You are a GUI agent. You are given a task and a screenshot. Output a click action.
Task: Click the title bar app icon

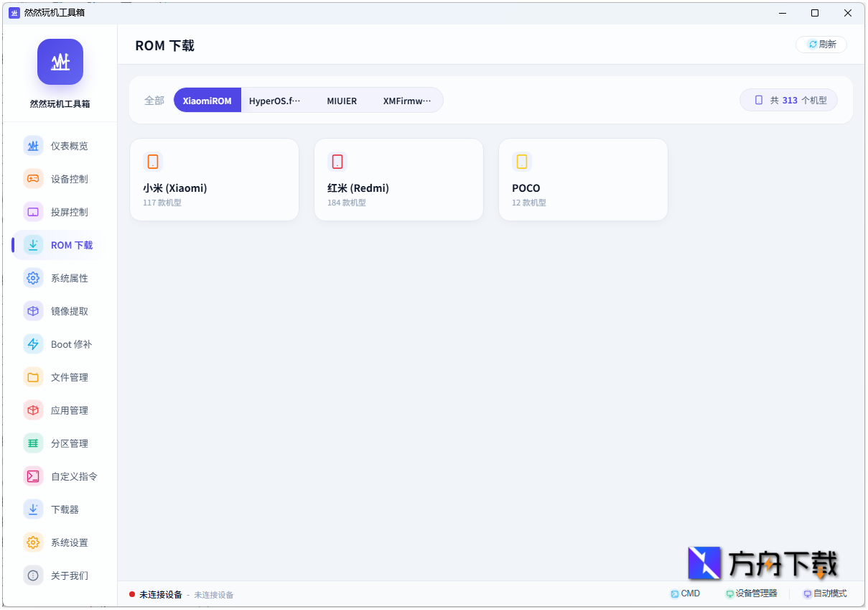pyautogui.click(x=14, y=13)
